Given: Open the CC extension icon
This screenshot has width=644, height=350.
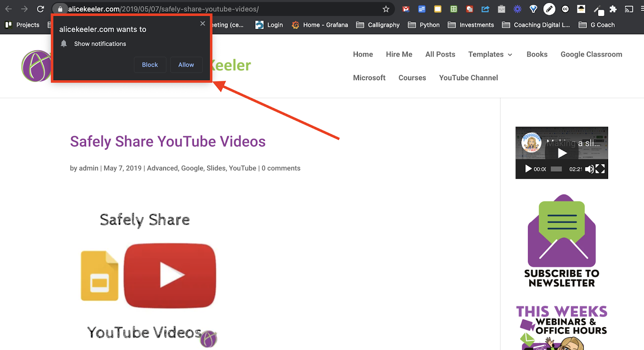Looking at the screenshot, I should click(x=566, y=9).
